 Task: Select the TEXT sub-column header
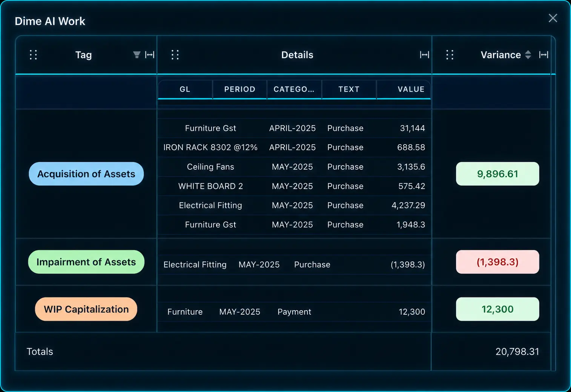pyautogui.click(x=349, y=89)
